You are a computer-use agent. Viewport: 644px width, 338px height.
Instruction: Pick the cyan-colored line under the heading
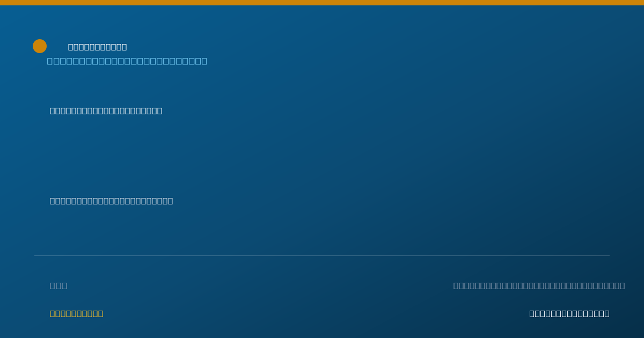pos(127,61)
